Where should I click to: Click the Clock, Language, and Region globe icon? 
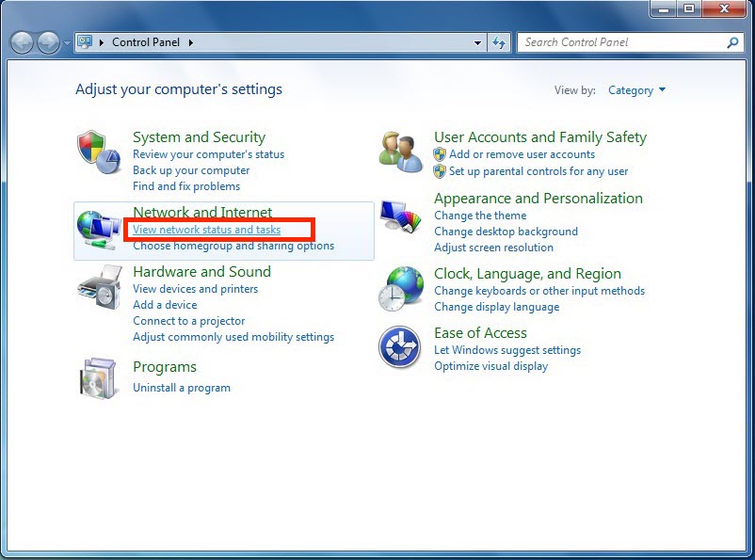(400, 289)
